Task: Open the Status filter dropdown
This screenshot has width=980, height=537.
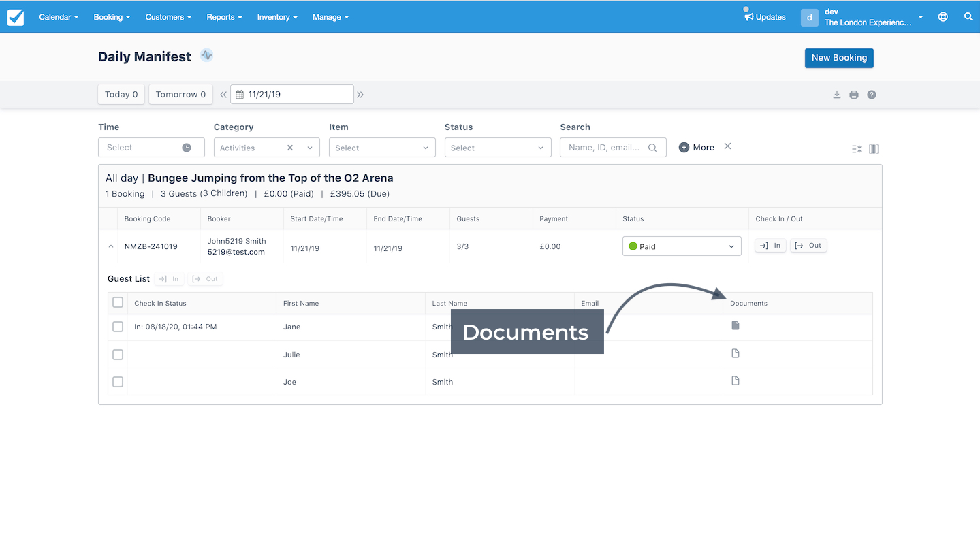Action: coord(498,148)
